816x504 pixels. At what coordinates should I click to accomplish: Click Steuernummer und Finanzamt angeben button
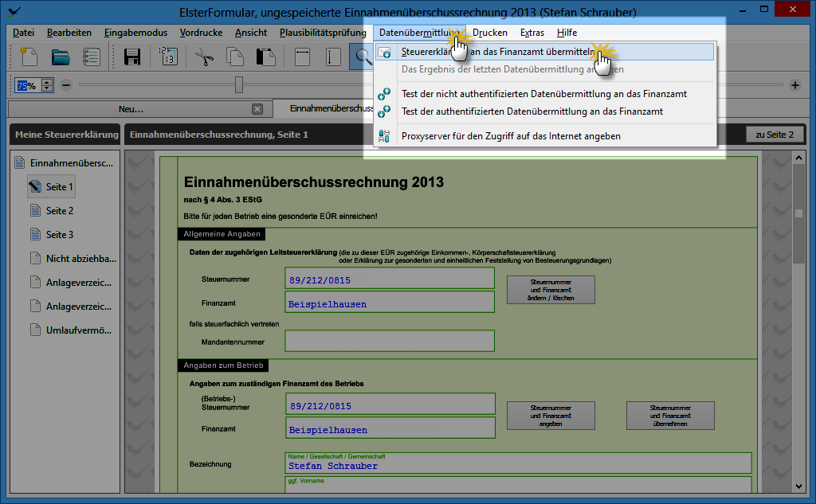pyautogui.click(x=551, y=416)
